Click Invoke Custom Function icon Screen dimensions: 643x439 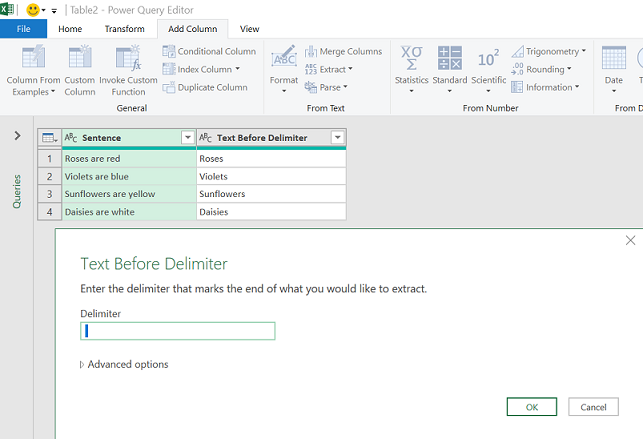128,58
